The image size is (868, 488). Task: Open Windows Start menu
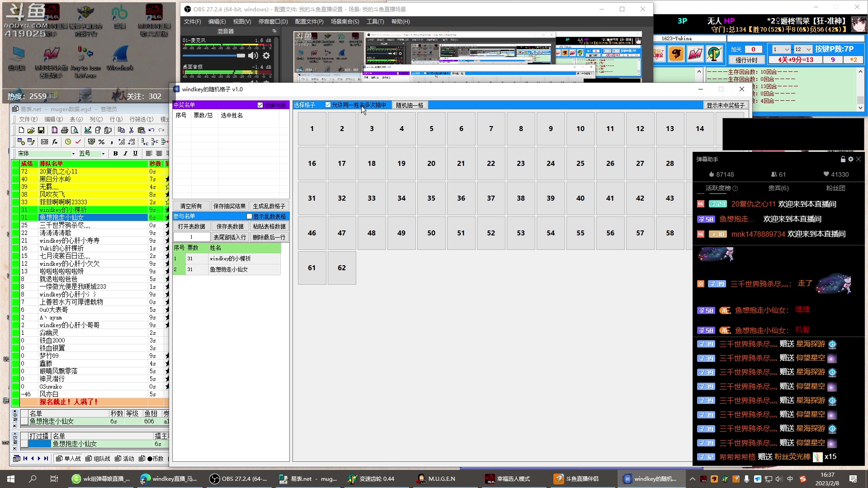(11, 479)
